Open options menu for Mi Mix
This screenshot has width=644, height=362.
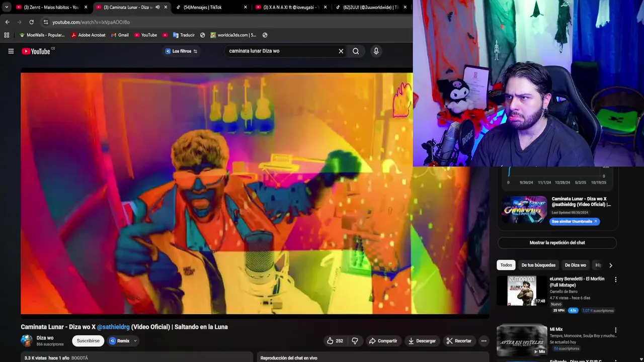615,330
